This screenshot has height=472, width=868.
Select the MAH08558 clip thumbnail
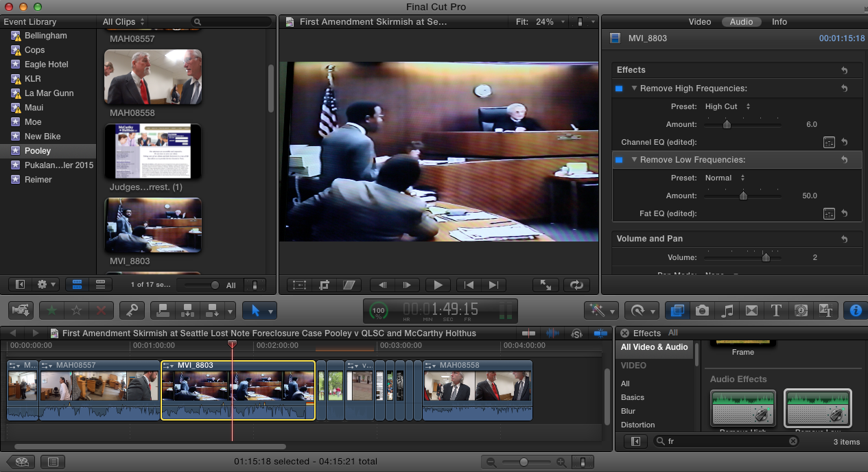coord(153,76)
